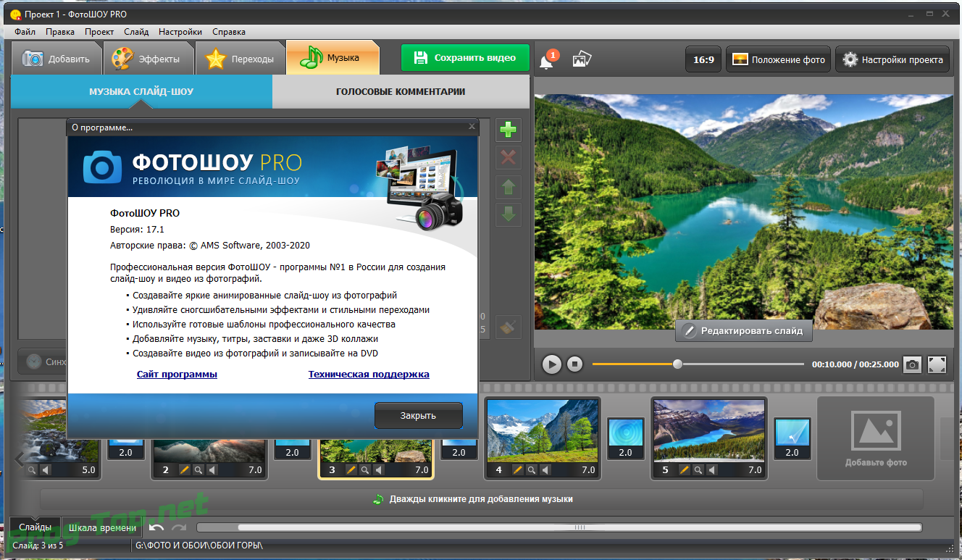The width and height of the screenshot is (962, 560).
Task: Undo the last action
Action: (156, 527)
